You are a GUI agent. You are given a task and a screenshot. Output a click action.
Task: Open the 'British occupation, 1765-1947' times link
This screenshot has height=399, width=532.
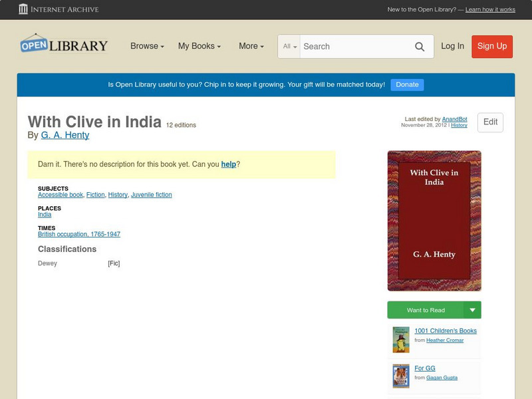pyautogui.click(x=80, y=234)
